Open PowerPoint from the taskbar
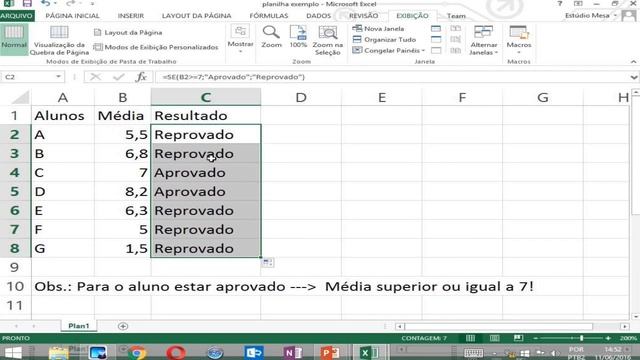640x360 pixels. click(330, 353)
